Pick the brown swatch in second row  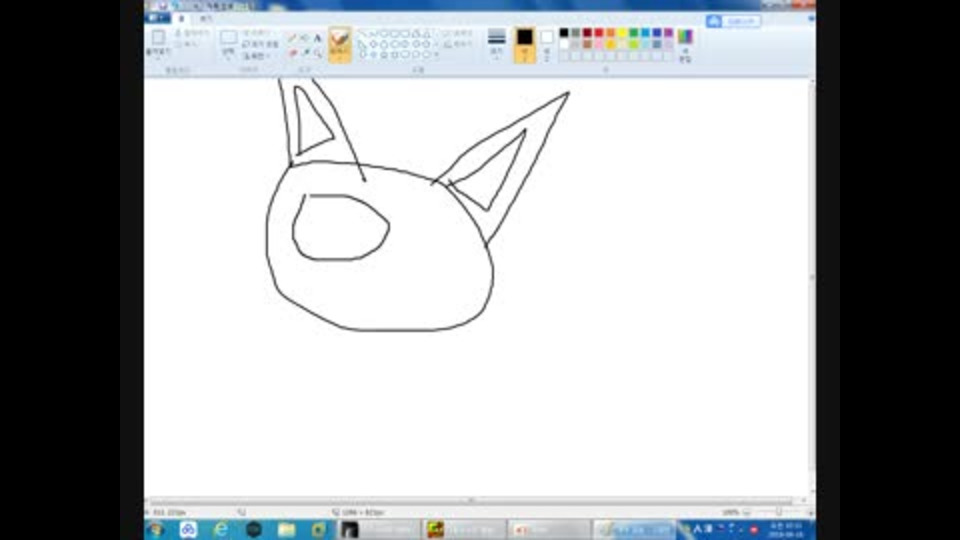point(587,44)
